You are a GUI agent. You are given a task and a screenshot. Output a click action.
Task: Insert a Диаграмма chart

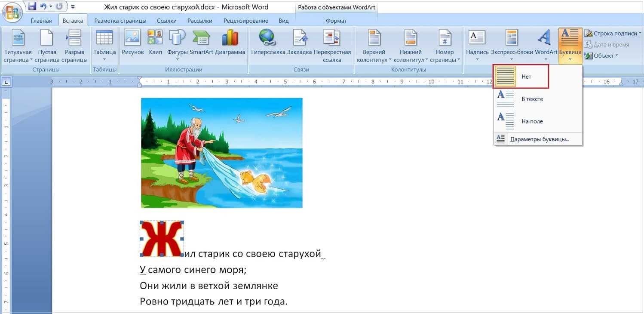tap(230, 43)
